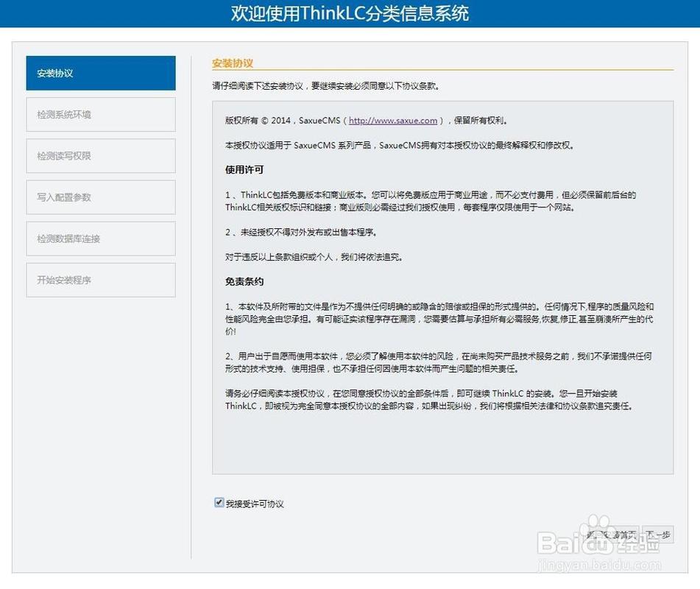Click the button left of 下一步

click(x=612, y=535)
